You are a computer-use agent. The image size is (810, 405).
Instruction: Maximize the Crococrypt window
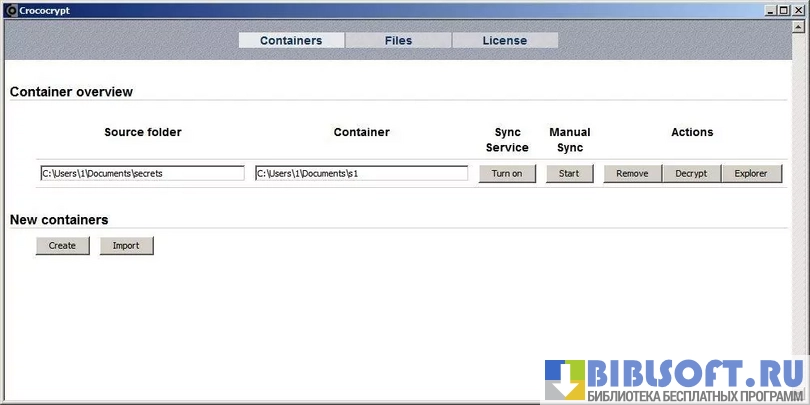784,9
